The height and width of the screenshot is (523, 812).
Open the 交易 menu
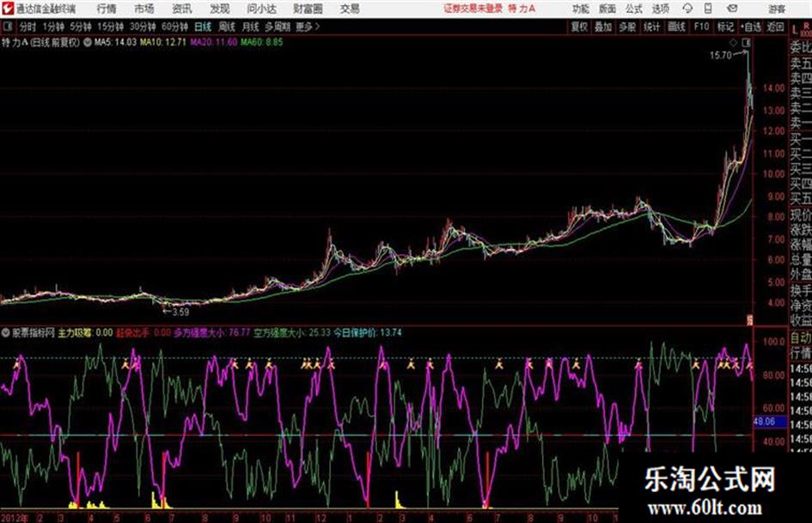click(350, 9)
